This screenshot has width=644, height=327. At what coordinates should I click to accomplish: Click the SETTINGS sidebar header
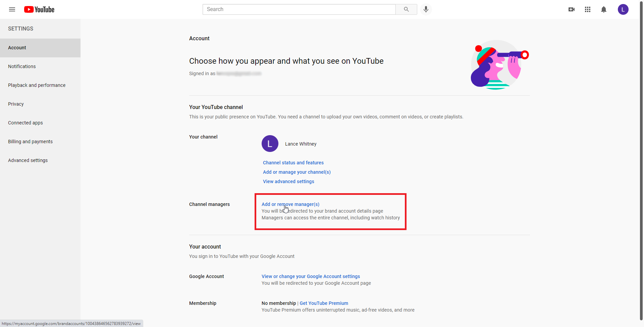click(x=20, y=29)
